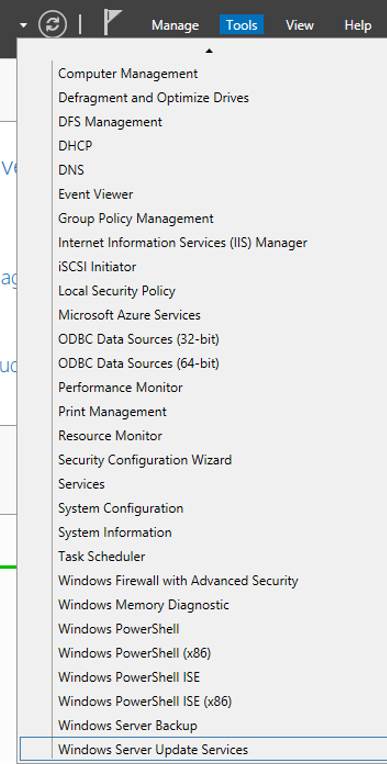This screenshot has height=764, width=387.
Task: Choose System Configuration
Action: point(120,508)
